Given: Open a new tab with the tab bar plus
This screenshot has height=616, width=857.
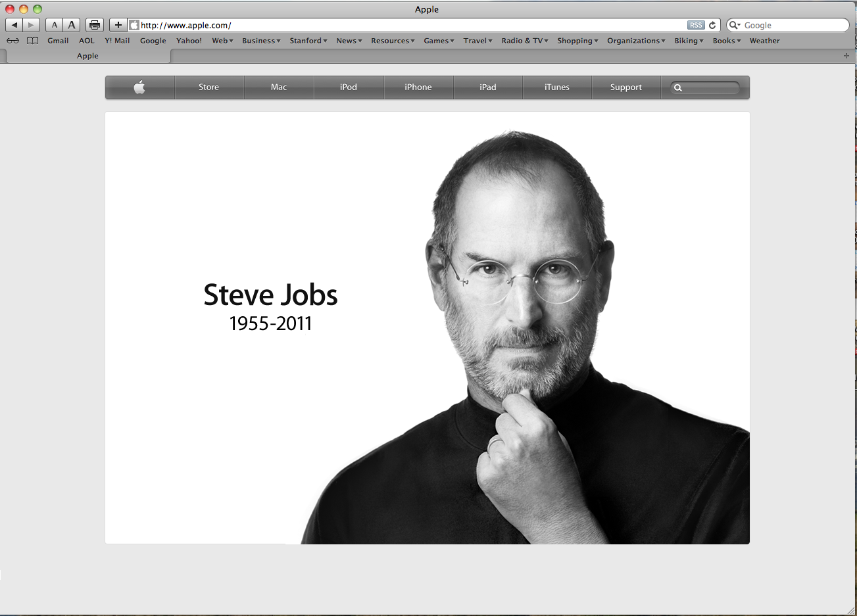Looking at the screenshot, I should [x=846, y=56].
